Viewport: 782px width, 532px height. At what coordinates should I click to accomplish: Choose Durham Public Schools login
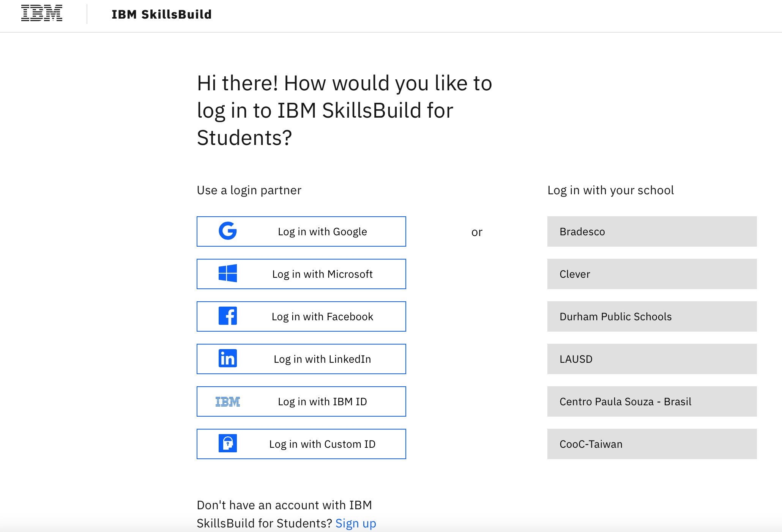tap(652, 316)
